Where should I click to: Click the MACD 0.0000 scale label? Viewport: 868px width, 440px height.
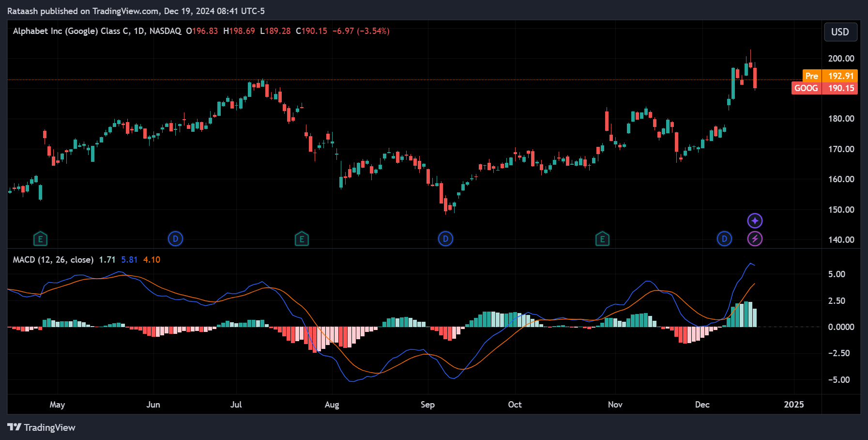pyautogui.click(x=841, y=327)
